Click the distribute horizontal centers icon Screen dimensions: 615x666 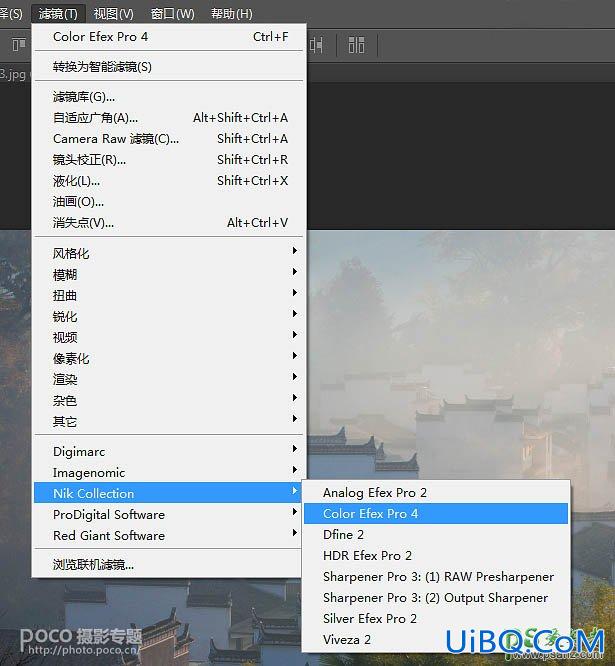(316, 45)
